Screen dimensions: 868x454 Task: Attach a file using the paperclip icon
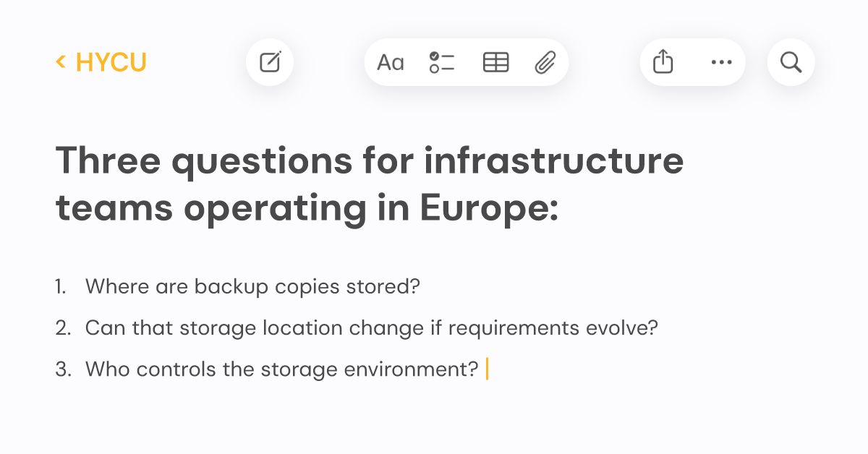545,63
